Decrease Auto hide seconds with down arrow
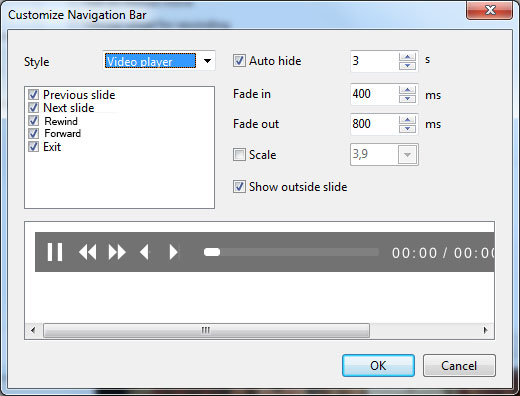 pyautogui.click(x=407, y=66)
